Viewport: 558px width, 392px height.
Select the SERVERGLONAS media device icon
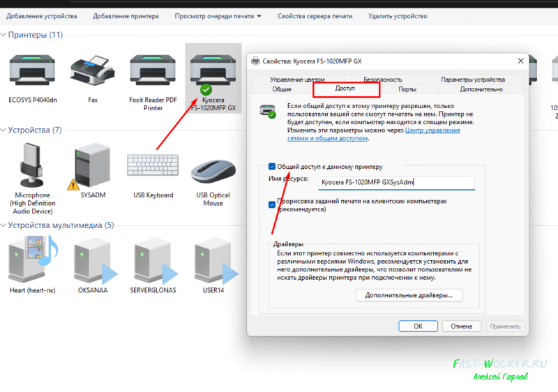coord(154,262)
